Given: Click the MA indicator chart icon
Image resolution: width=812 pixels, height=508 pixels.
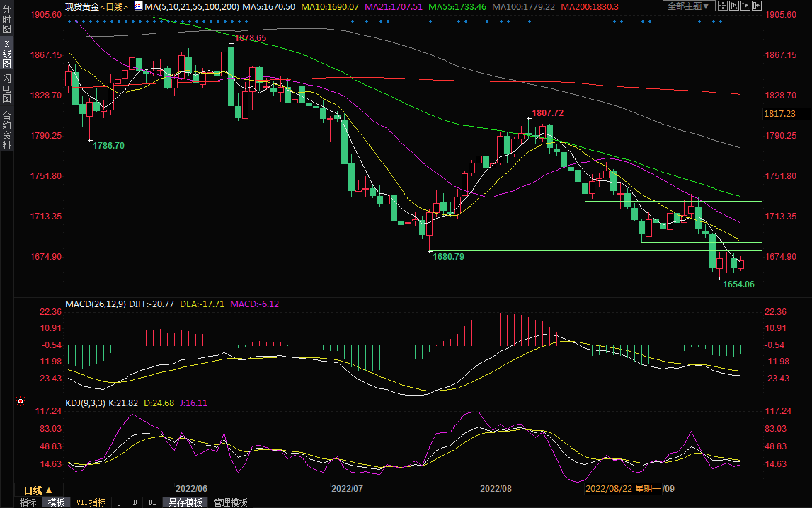Looking at the screenshot, I should [138, 6].
